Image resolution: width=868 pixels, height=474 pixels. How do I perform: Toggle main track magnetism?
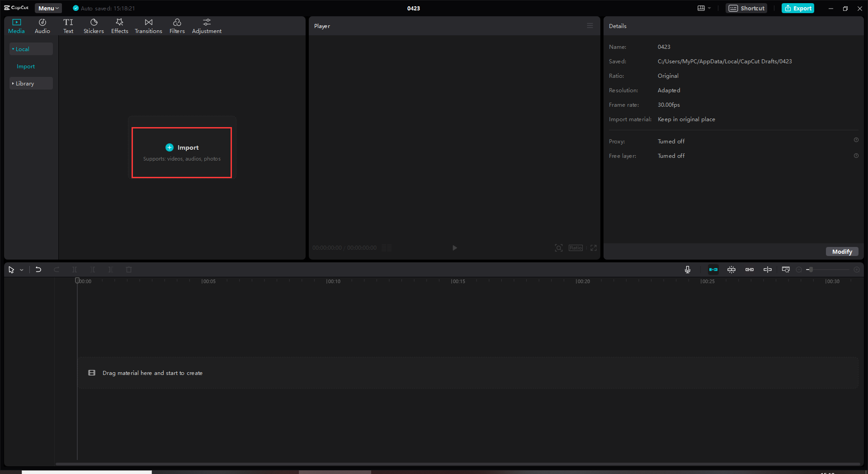click(x=713, y=269)
